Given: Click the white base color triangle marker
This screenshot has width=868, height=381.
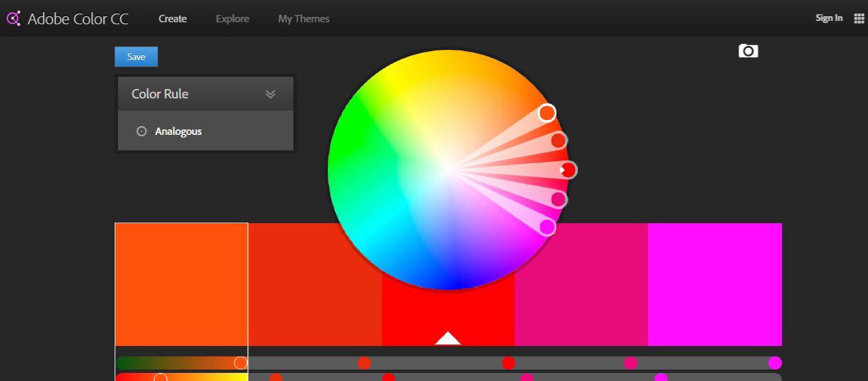Looking at the screenshot, I should pos(448,339).
